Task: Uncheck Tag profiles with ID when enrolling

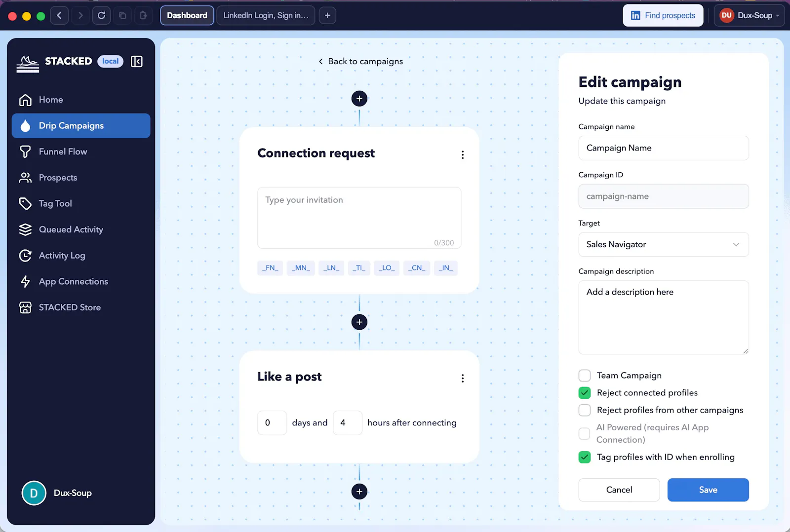Action: [x=585, y=457]
